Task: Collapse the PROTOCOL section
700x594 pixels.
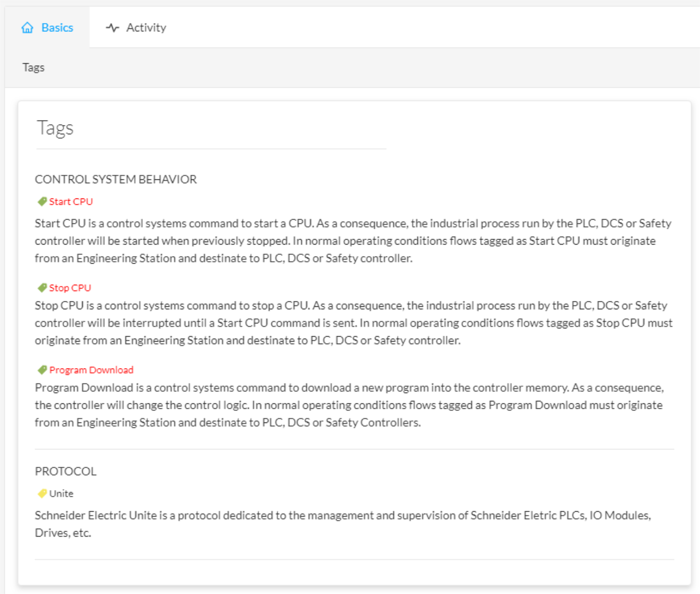Action: pos(66,471)
